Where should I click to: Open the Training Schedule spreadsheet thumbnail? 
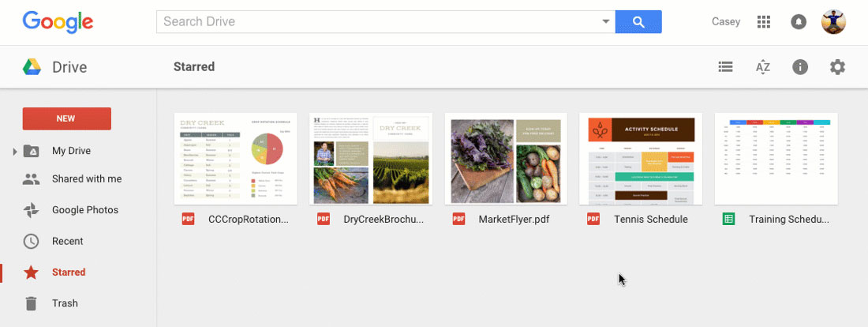pos(776,159)
